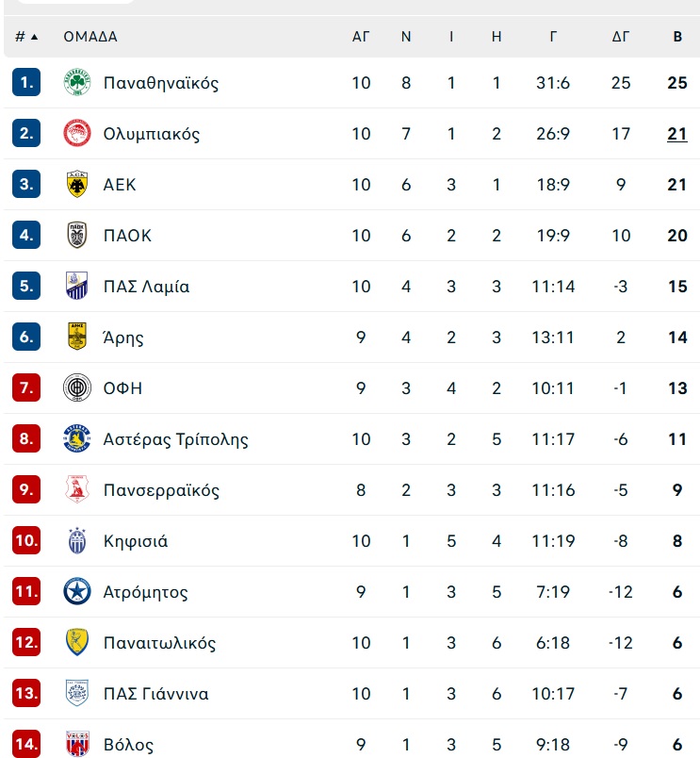The height and width of the screenshot is (758, 700).
Task: Click the Άρης yellow crest icon
Action: click(x=77, y=337)
